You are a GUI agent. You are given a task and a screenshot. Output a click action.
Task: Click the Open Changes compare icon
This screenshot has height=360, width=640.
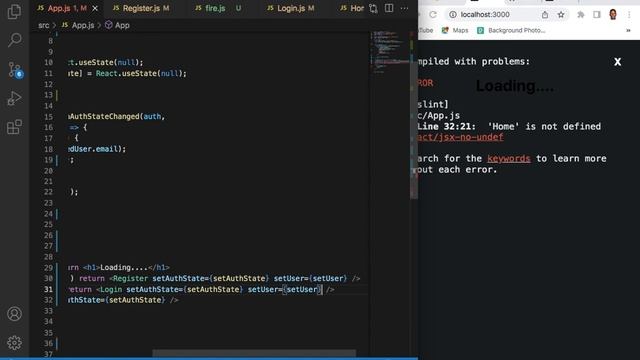(x=373, y=8)
